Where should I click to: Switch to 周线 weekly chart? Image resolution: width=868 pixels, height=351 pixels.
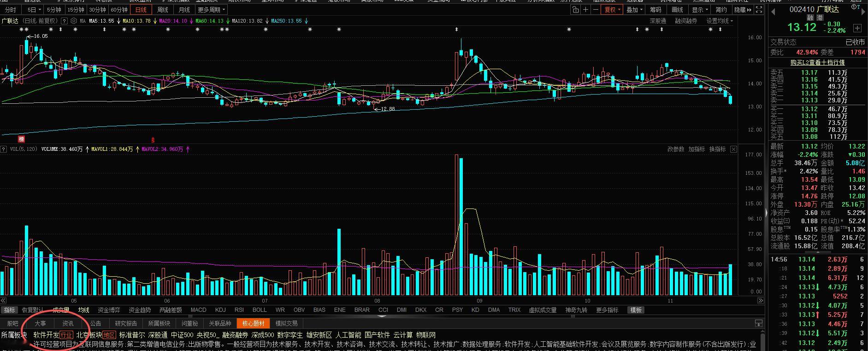[x=162, y=10]
